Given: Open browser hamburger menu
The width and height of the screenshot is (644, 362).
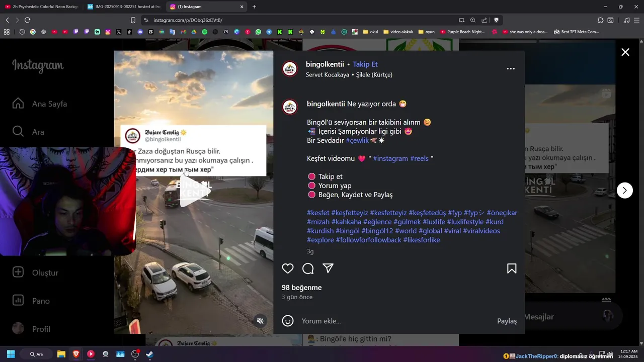Looking at the screenshot, I should 637,20.
